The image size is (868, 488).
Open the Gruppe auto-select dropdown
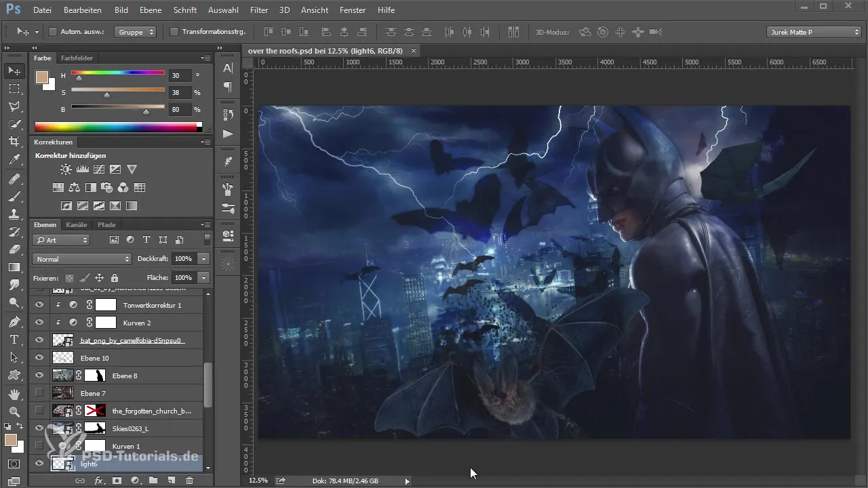[135, 32]
